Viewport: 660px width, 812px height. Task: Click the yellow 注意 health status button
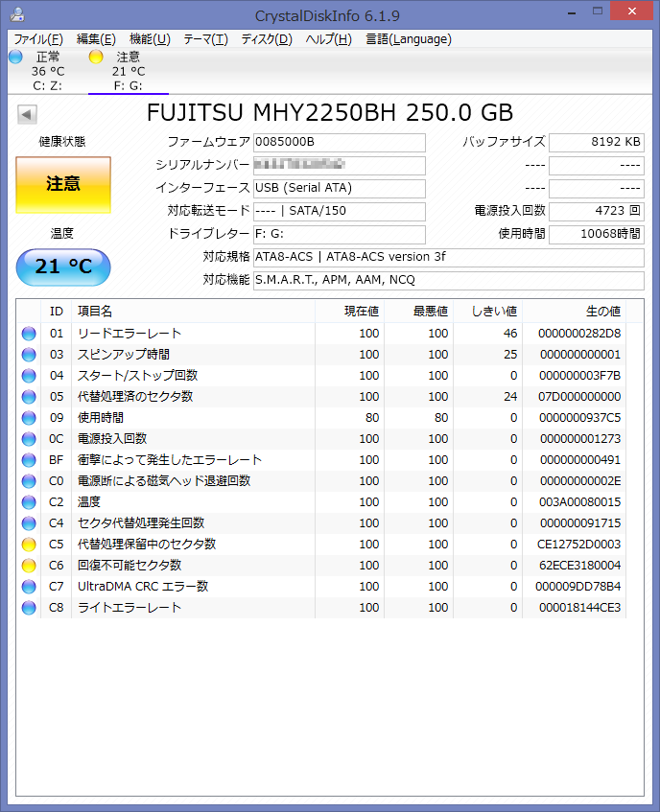pos(63,184)
